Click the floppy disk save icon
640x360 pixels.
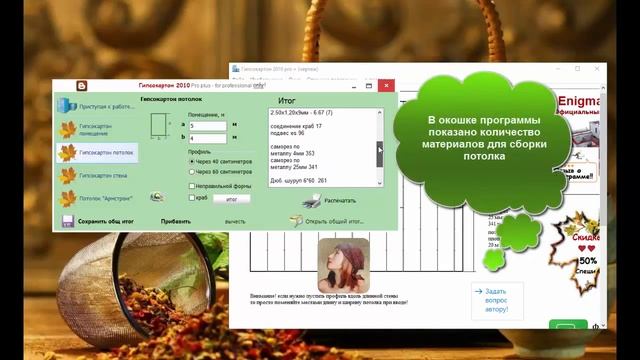(68, 221)
